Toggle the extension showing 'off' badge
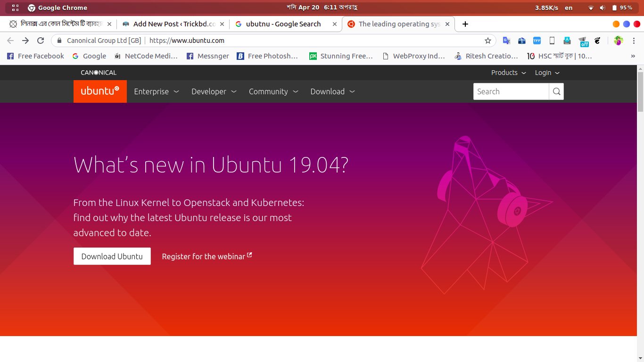 point(584,41)
